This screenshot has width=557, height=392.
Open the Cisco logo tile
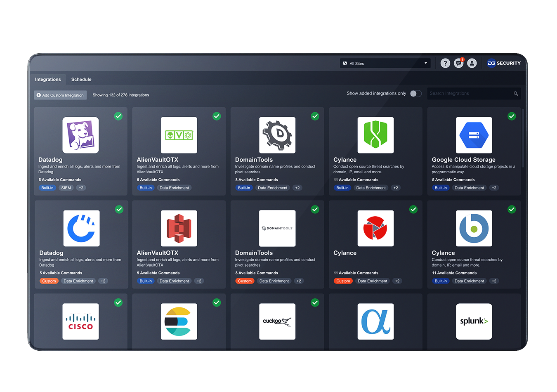pos(80,321)
